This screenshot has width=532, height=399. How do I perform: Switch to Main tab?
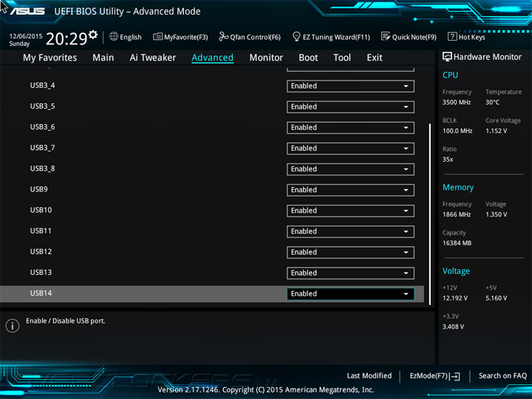pos(103,58)
